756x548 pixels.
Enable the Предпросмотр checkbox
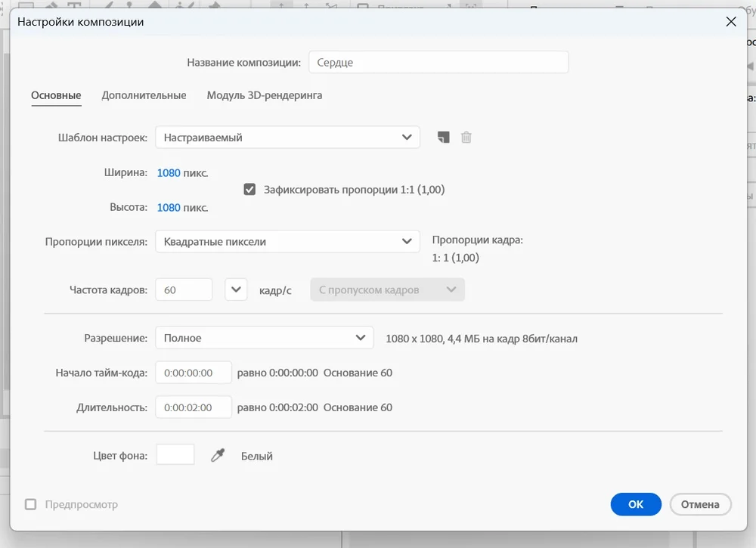(x=31, y=504)
